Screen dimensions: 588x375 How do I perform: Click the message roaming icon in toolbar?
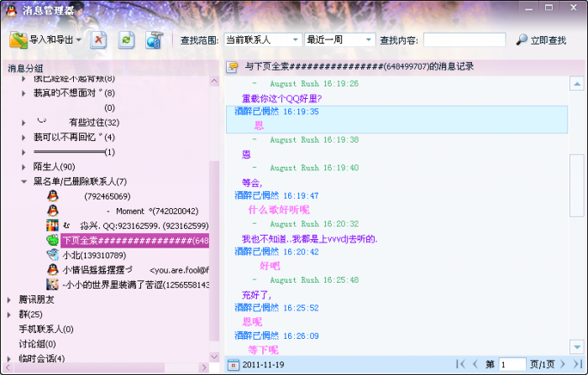154,40
